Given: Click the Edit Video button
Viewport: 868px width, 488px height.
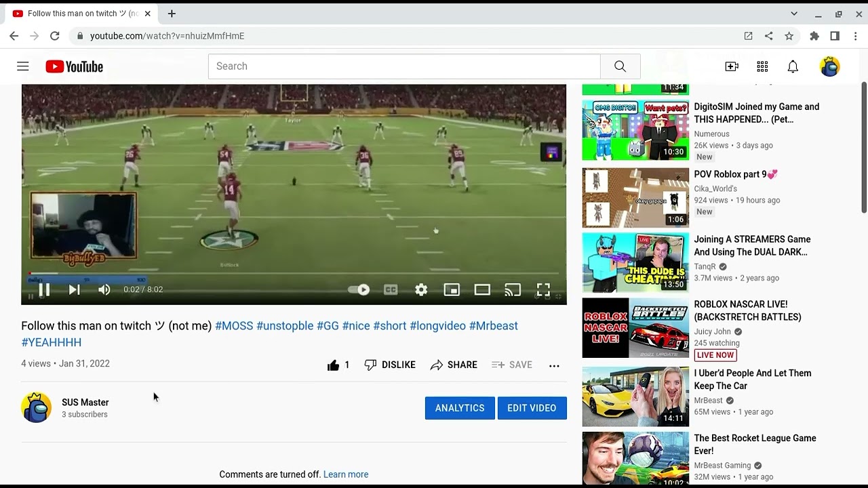Looking at the screenshot, I should coord(532,408).
